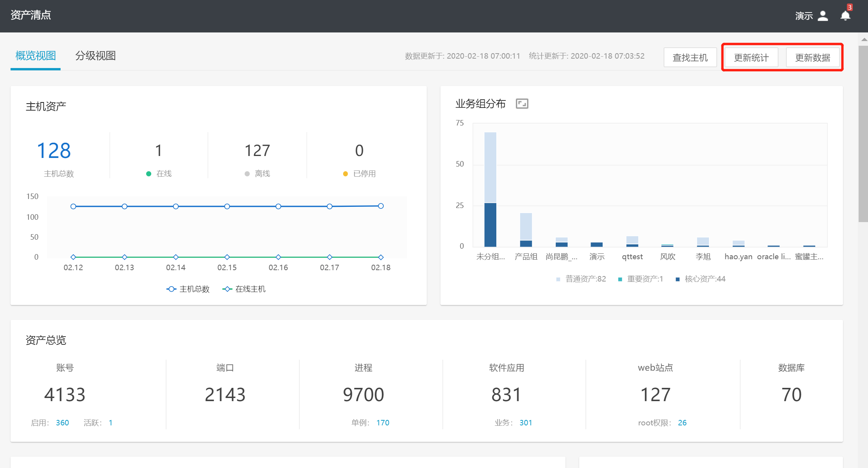Viewport: 868px width, 468px height.
Task: Click the 02.18 point on 主机总数 line
Action: pyautogui.click(x=381, y=206)
